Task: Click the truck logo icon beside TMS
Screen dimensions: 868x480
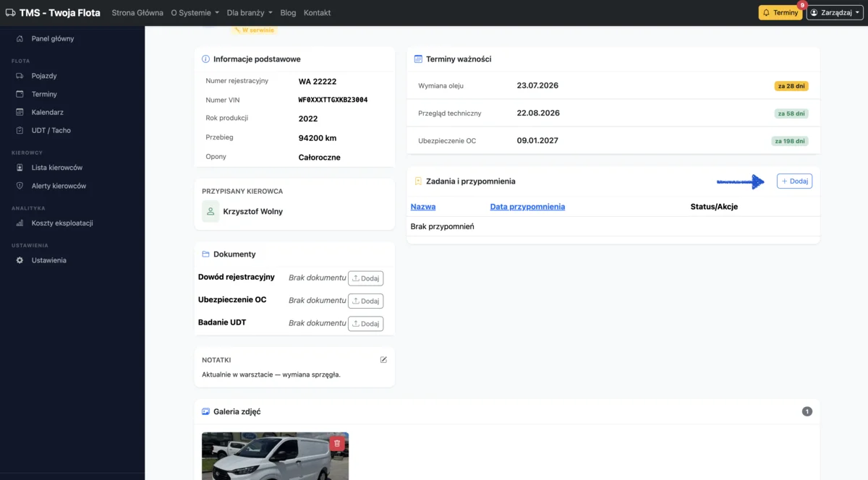Action: [10, 13]
